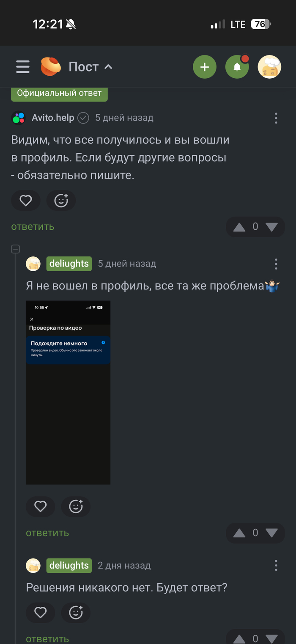Upvote the Avito.help comment
Image resolution: width=296 pixels, height=644 pixels.
point(239,227)
